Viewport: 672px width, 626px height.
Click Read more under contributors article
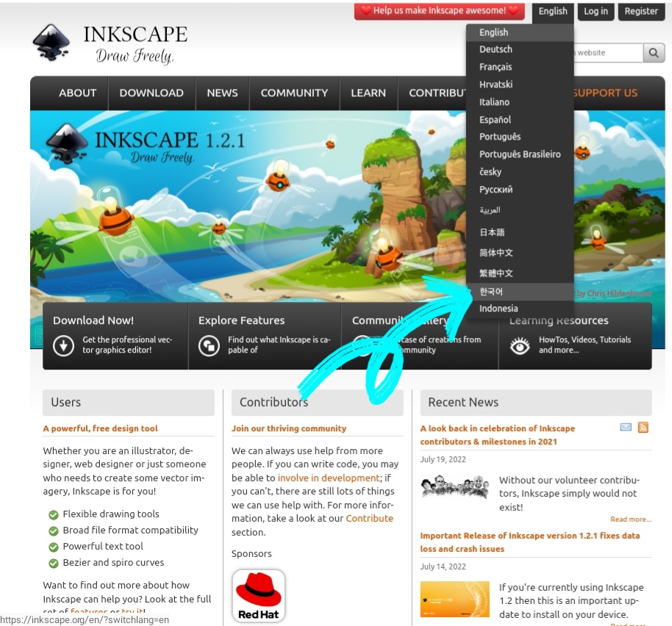[631, 519]
